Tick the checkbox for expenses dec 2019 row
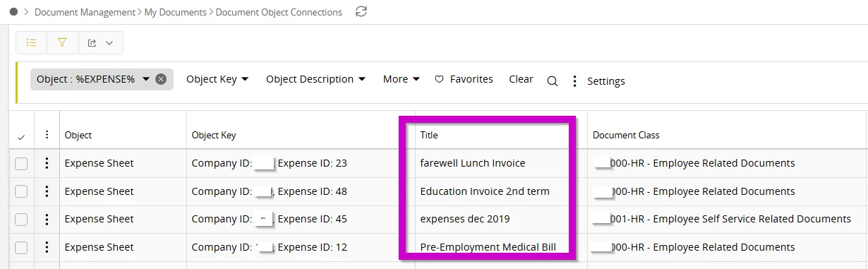Image resolution: width=868 pixels, height=269 pixels. (x=21, y=219)
